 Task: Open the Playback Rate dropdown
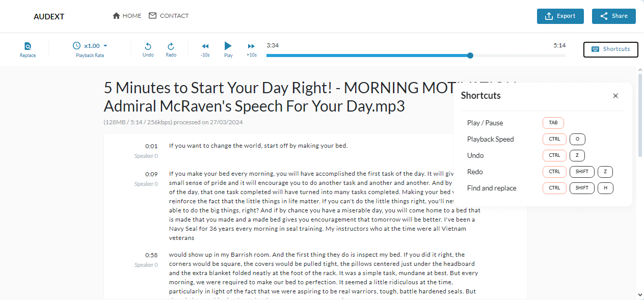90,46
